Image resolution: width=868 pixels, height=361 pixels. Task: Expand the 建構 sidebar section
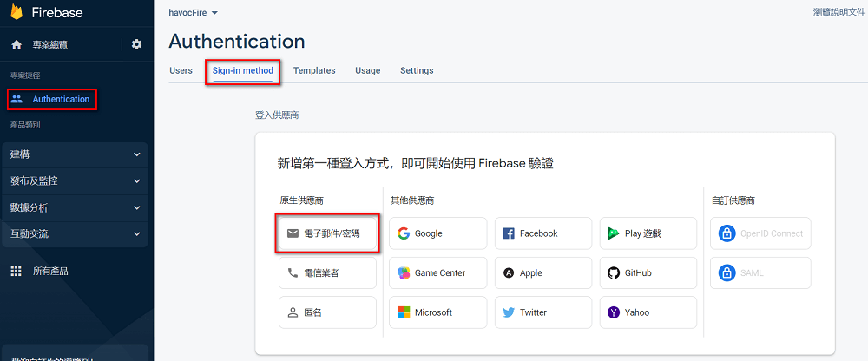pyautogui.click(x=75, y=154)
